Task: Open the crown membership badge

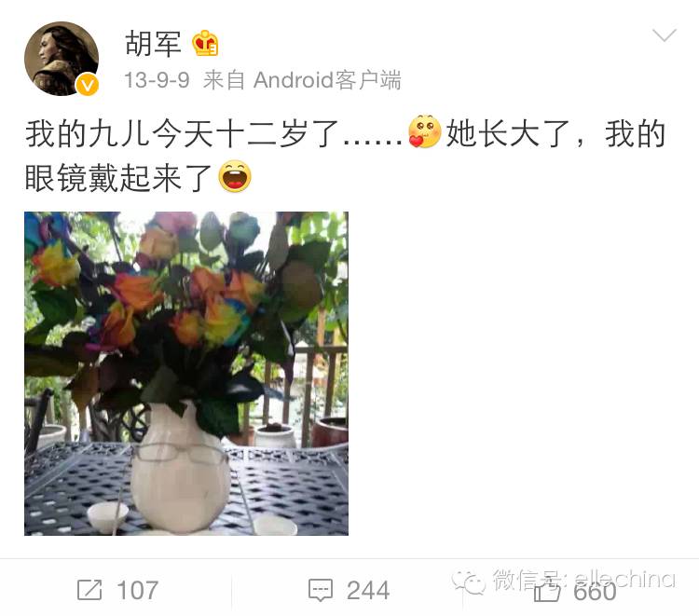Action: click(x=205, y=43)
